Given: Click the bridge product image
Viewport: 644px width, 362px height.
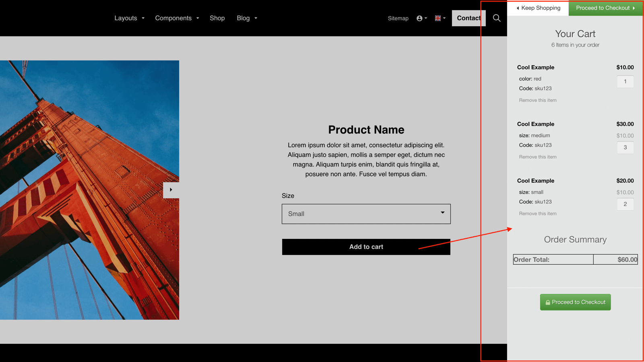Looking at the screenshot, I should [89, 189].
